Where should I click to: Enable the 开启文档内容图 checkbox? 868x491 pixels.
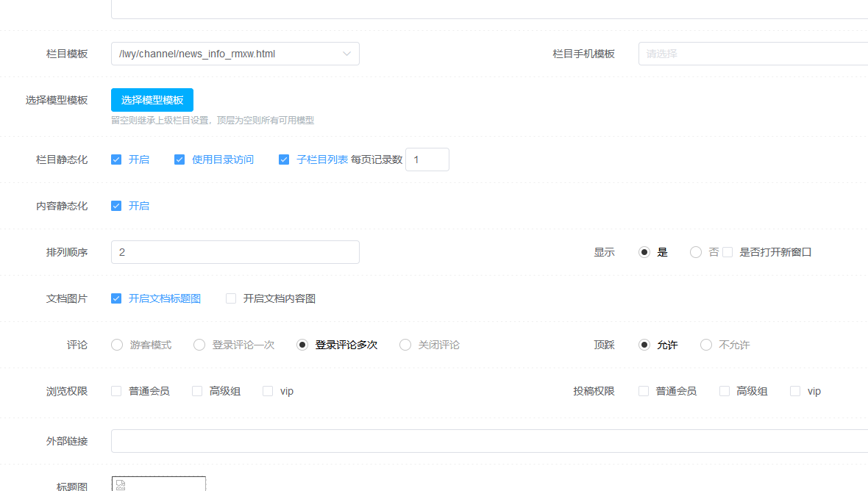(231, 298)
